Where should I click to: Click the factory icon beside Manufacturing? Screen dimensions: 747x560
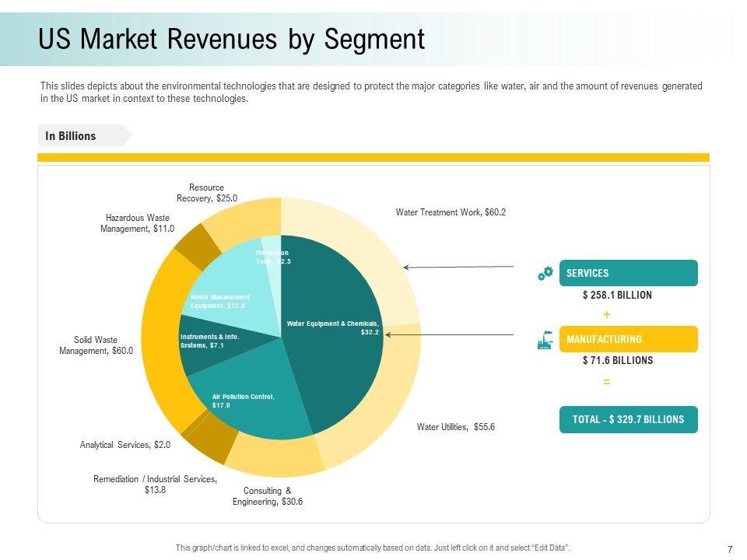point(545,340)
